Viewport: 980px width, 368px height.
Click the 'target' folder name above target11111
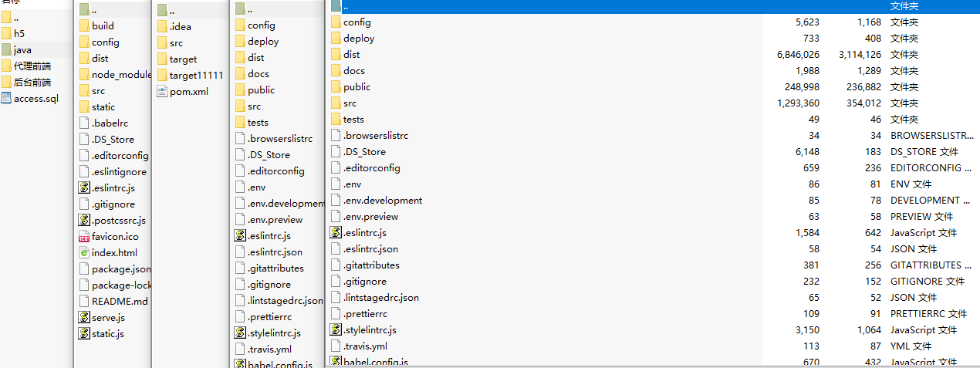point(183,59)
